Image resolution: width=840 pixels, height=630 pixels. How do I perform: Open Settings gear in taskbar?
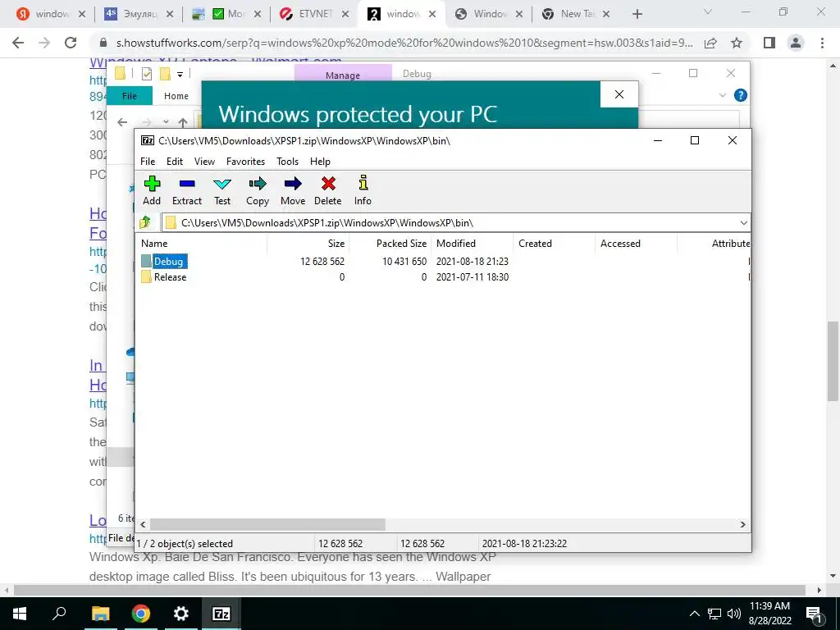(181, 614)
